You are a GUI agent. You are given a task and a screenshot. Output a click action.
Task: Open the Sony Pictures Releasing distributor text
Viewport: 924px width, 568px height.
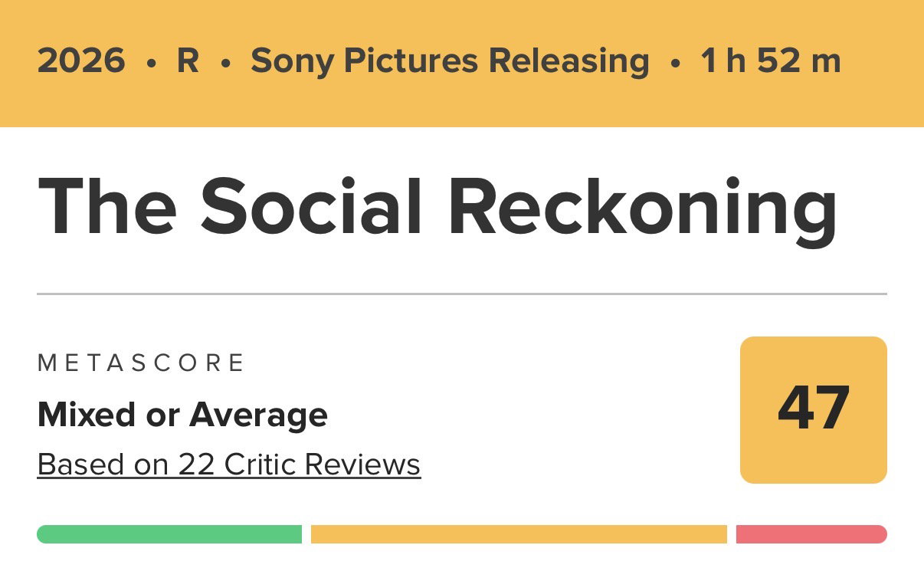450,61
